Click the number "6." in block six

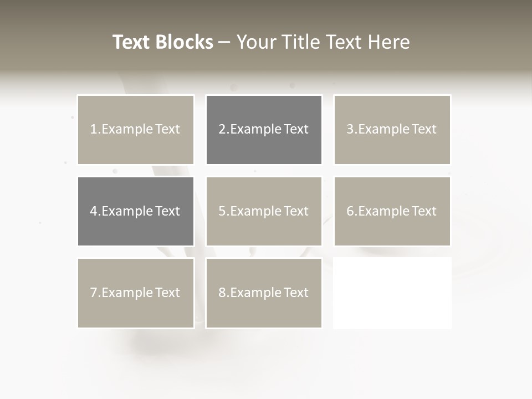[x=352, y=211]
